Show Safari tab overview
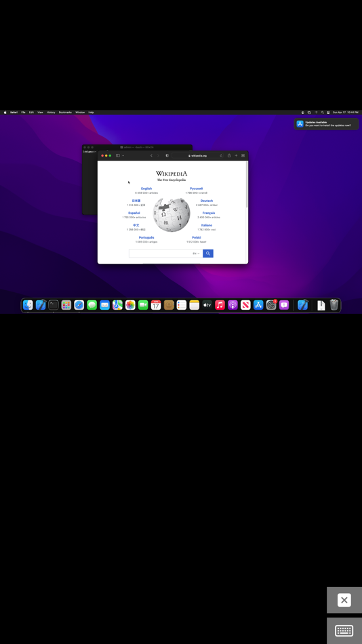The image size is (362, 644). click(x=243, y=156)
